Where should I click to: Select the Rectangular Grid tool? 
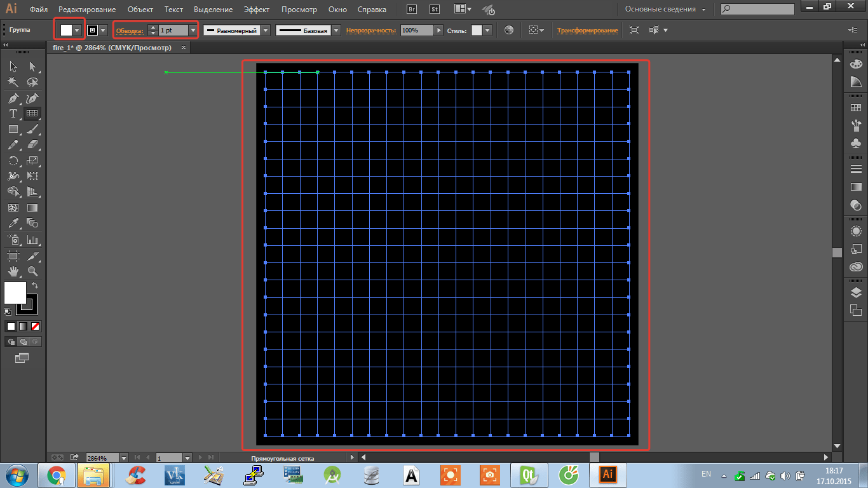tap(32, 114)
